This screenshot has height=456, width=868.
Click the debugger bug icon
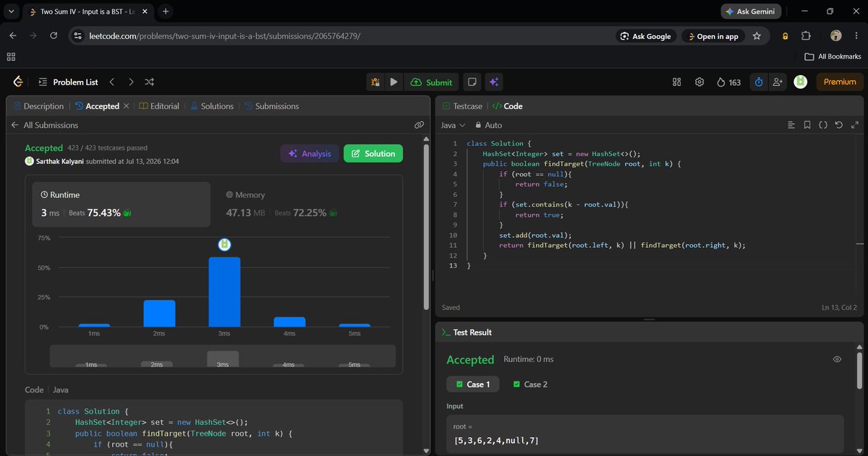coord(375,82)
